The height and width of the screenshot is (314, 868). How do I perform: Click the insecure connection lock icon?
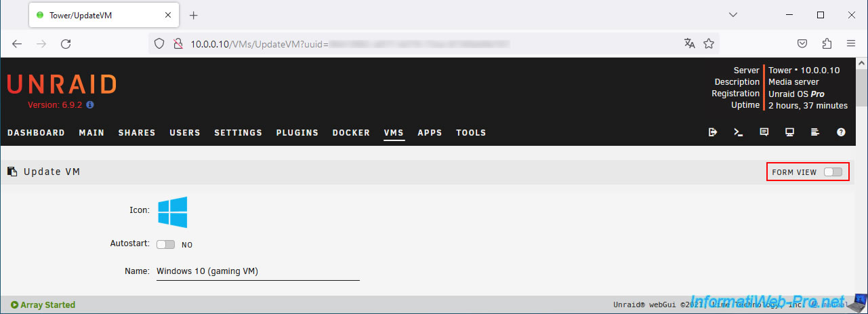point(178,43)
